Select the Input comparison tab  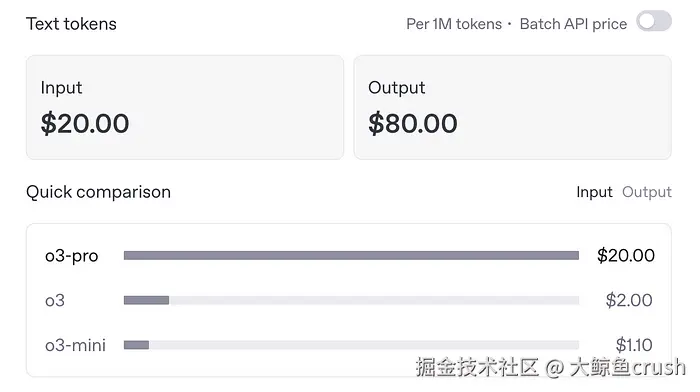tap(594, 192)
